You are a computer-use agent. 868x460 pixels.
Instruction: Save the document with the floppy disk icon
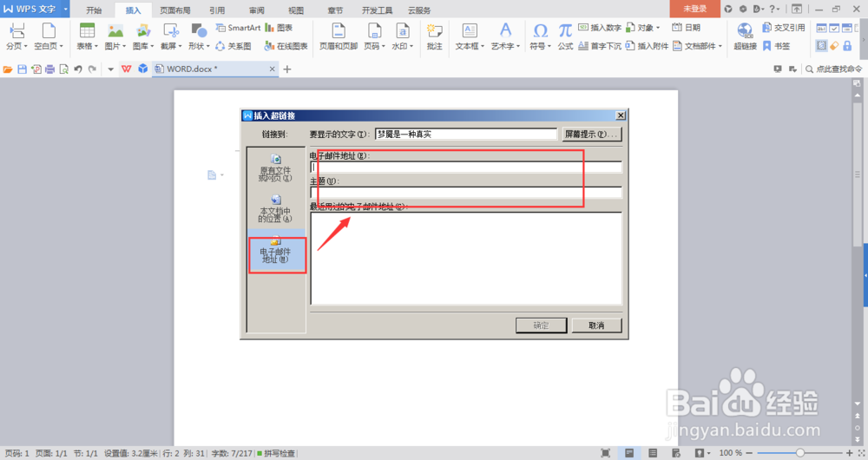23,69
